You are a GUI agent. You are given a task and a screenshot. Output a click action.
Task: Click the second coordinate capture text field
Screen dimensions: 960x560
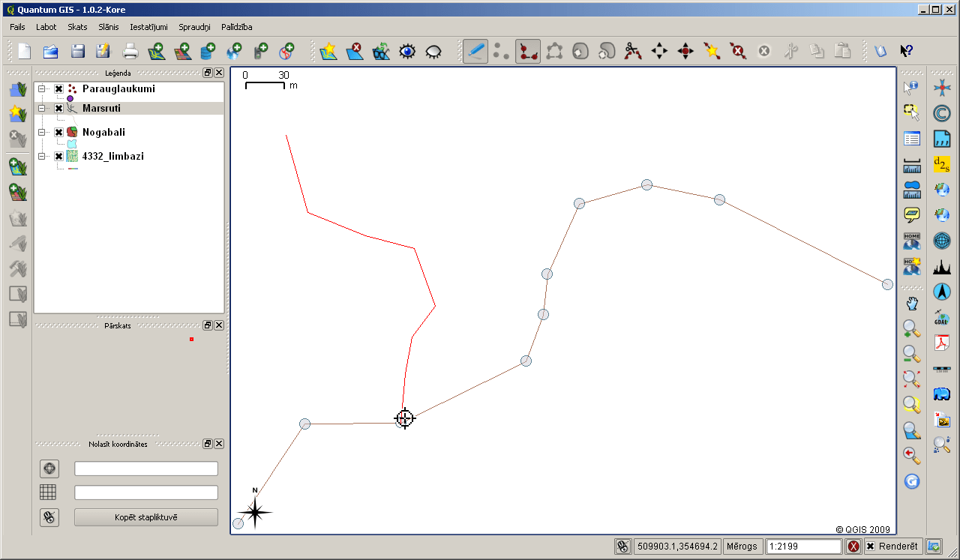point(146,493)
